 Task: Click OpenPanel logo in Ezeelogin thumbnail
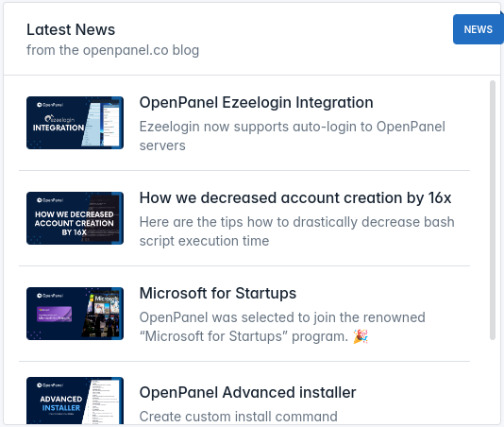coord(50,105)
